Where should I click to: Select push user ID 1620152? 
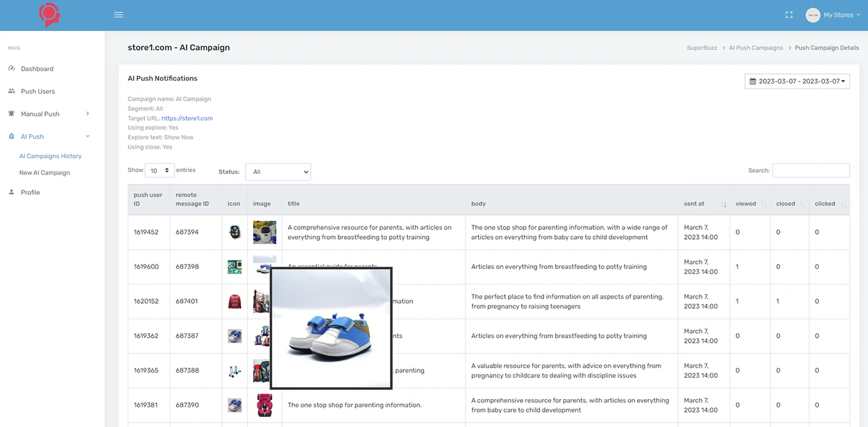pyautogui.click(x=146, y=301)
